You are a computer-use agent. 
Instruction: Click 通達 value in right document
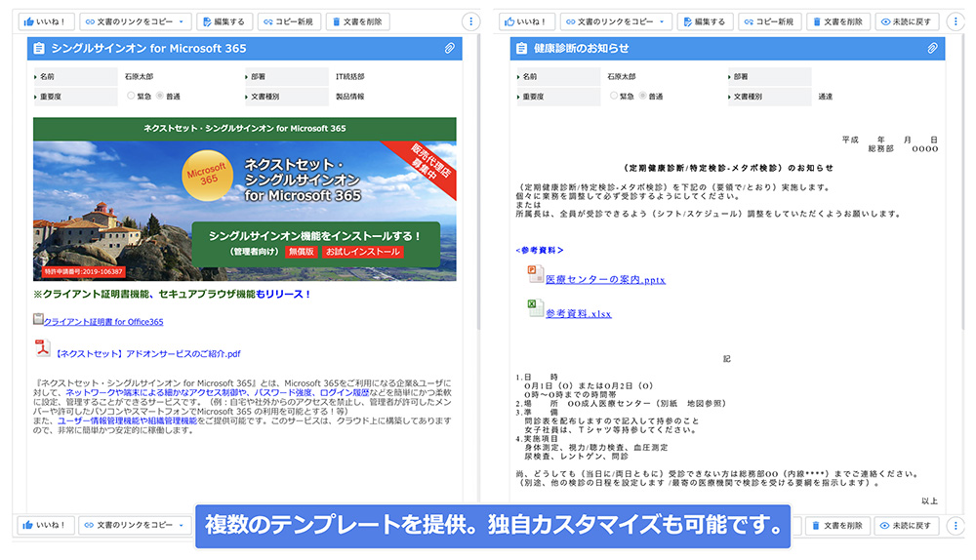click(825, 97)
